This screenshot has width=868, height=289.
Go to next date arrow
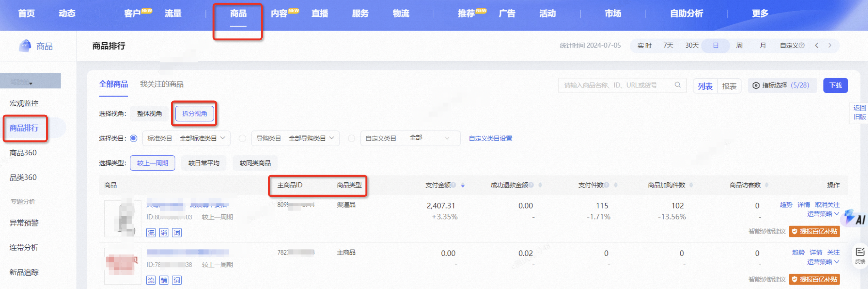tap(830, 45)
